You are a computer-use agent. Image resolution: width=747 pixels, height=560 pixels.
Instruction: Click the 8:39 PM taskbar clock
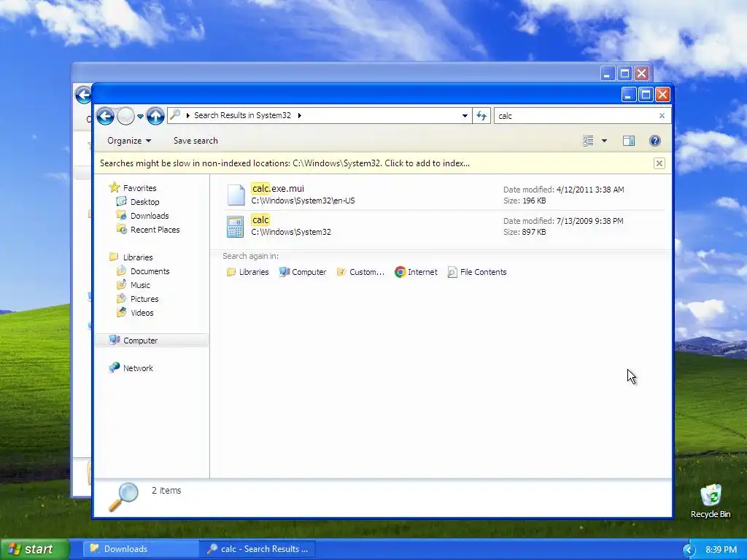point(721,550)
